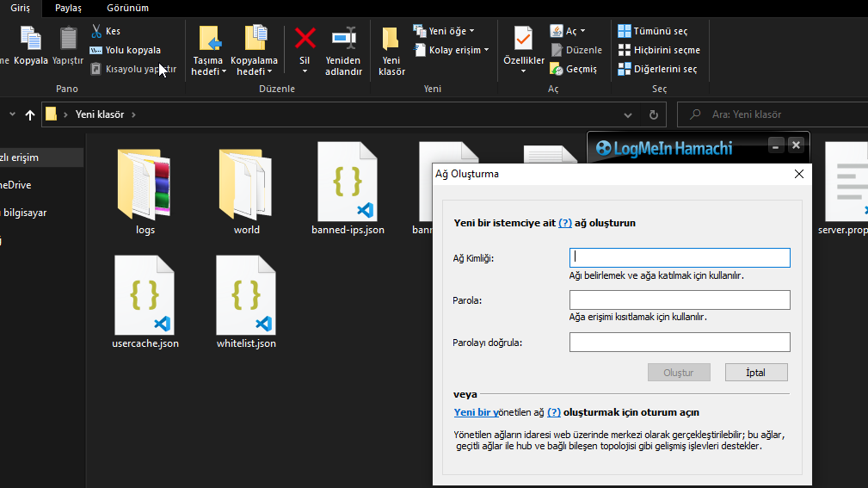Click Tümünü seç in the ribbon

653,31
